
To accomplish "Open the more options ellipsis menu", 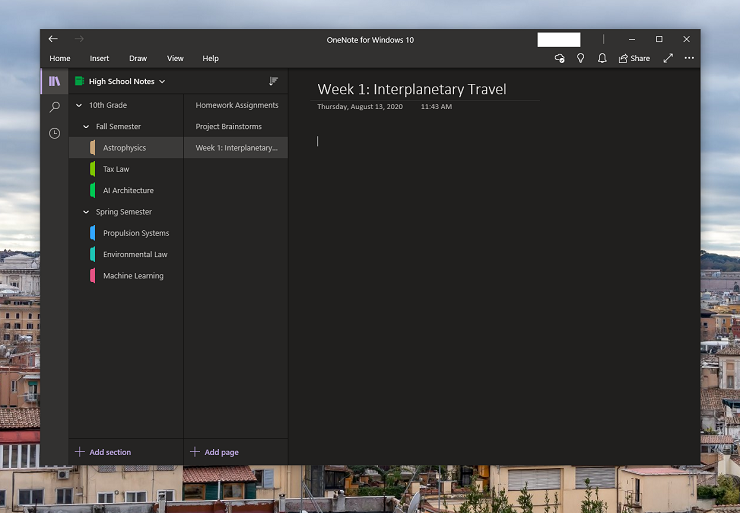I will (x=688, y=58).
